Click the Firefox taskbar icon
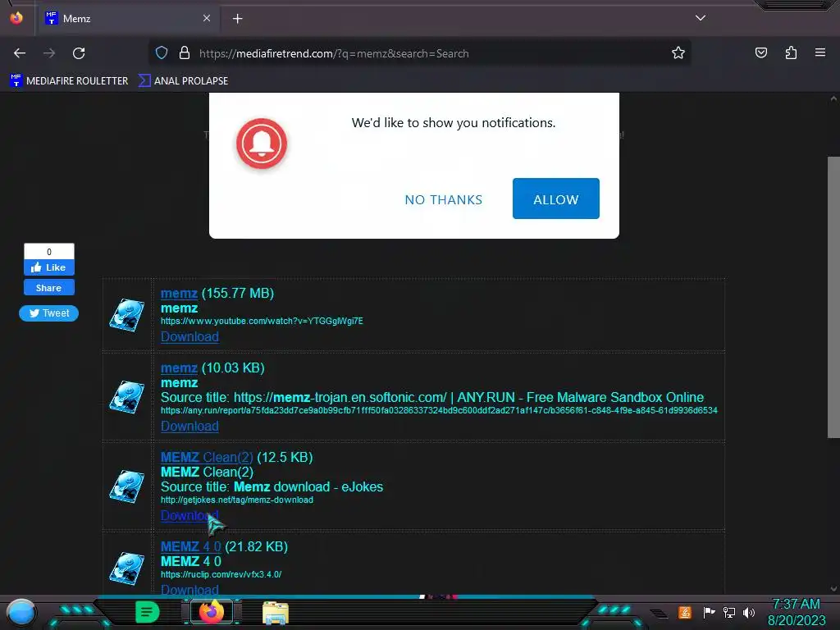The width and height of the screenshot is (840, 630). 212,612
